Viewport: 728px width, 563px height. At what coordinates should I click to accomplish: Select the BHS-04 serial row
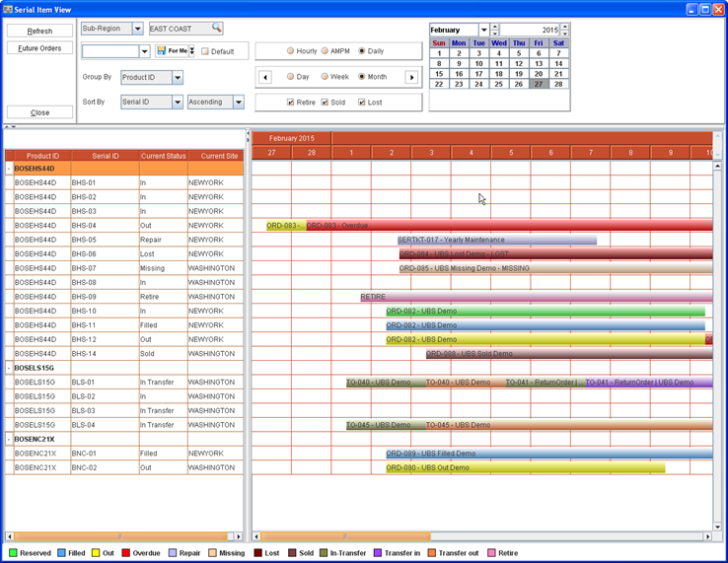[124, 226]
